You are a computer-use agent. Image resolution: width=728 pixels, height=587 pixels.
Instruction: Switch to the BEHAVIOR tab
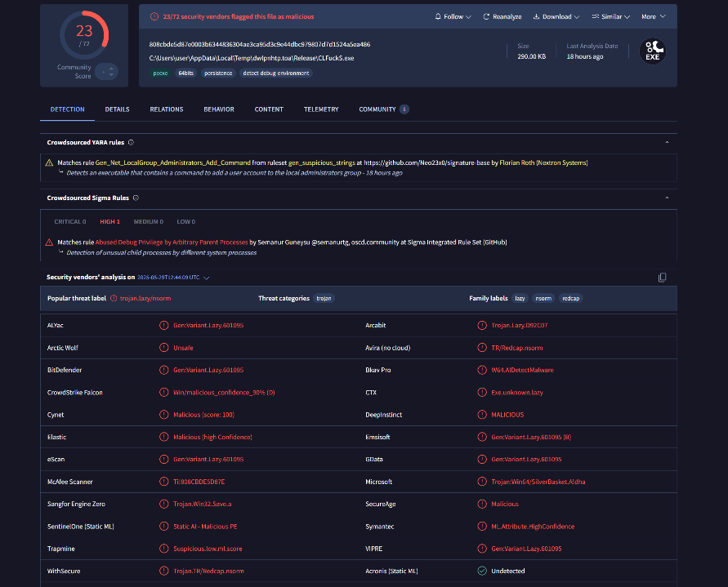tap(219, 109)
